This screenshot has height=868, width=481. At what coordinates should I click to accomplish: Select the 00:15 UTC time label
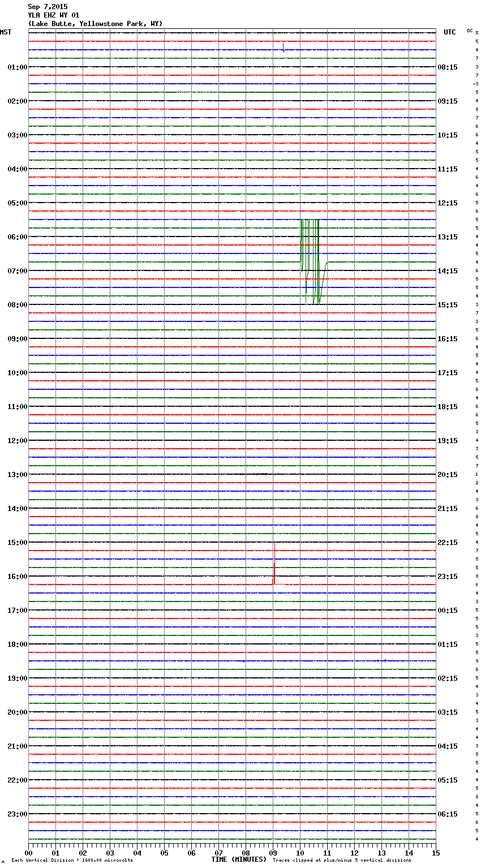448,611
